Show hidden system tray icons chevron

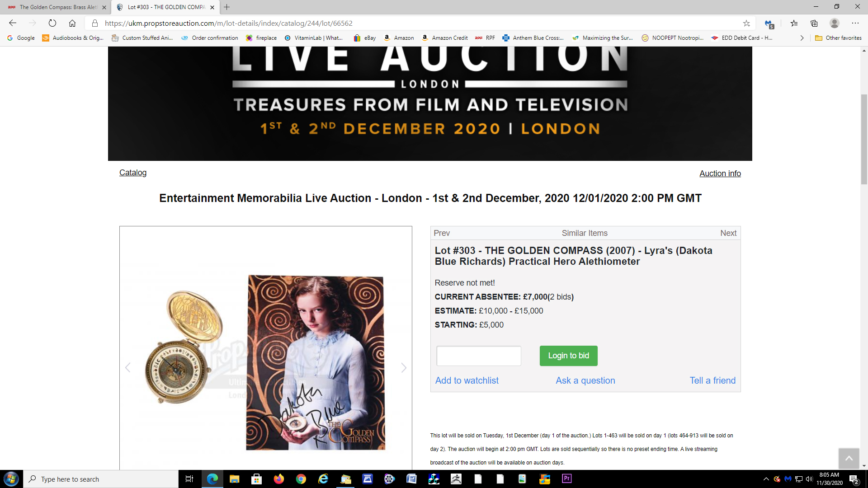(x=766, y=479)
